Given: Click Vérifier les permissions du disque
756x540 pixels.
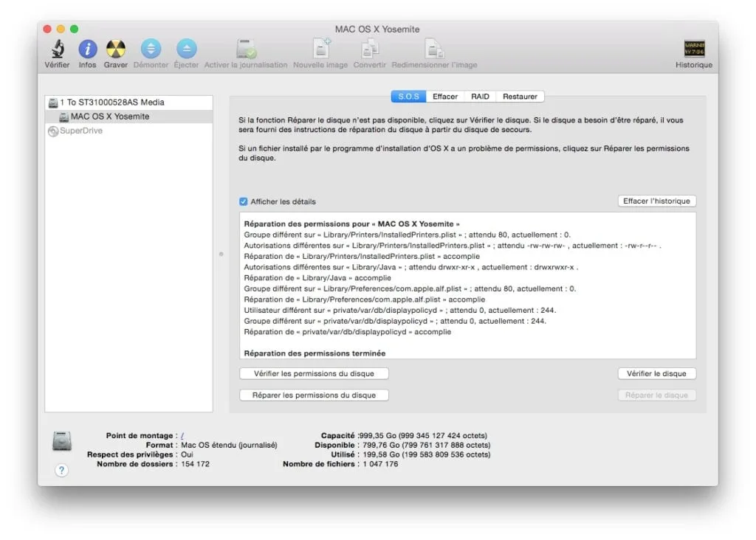Looking at the screenshot, I should (314, 373).
